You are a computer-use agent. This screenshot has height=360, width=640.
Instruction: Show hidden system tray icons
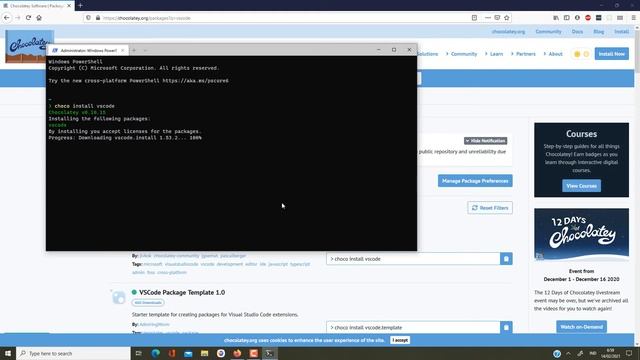coord(568,353)
